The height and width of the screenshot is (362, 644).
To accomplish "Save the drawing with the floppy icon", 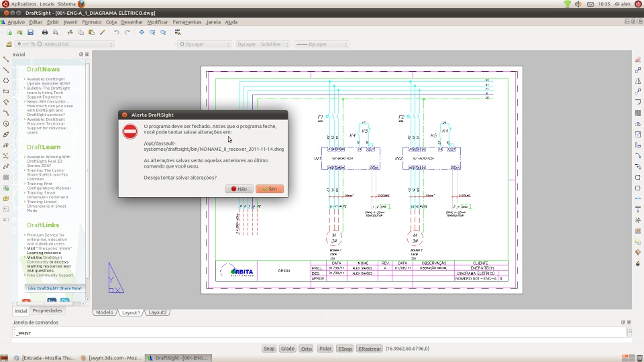I will click(30, 32).
